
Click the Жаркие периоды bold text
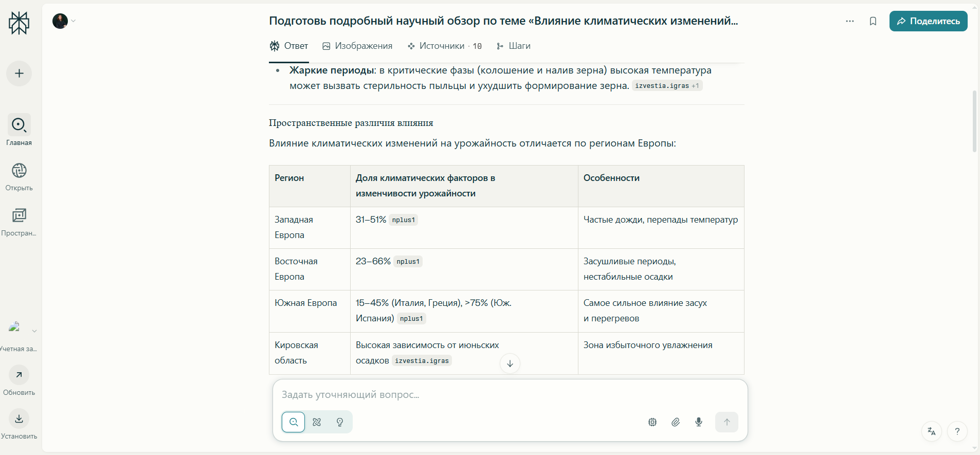pyautogui.click(x=332, y=70)
